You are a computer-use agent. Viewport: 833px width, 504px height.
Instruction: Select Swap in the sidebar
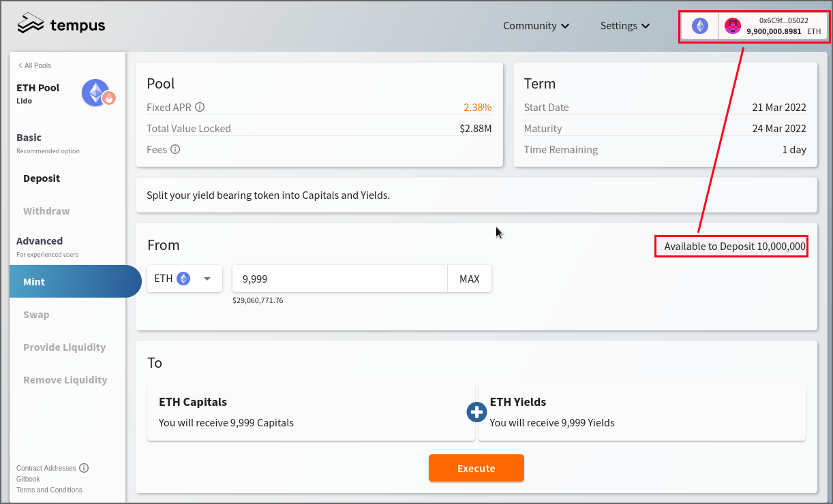click(36, 315)
